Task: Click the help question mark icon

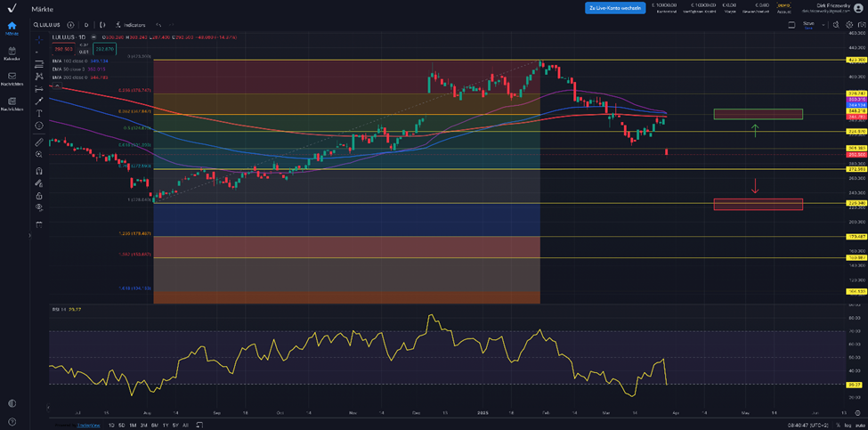Action: point(12,422)
